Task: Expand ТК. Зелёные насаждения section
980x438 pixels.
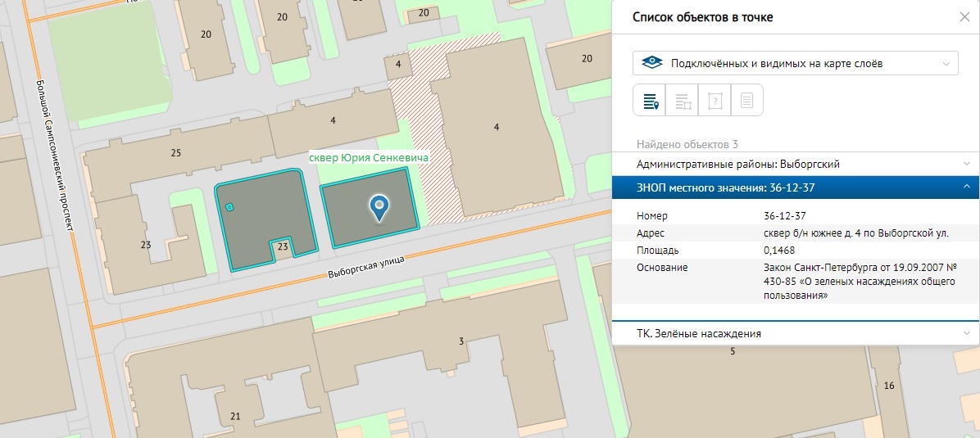Action: click(796, 333)
